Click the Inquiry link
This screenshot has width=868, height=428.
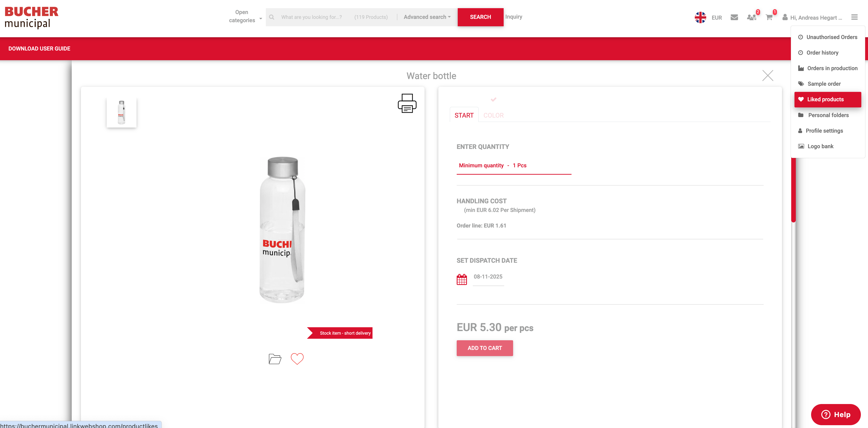point(513,17)
